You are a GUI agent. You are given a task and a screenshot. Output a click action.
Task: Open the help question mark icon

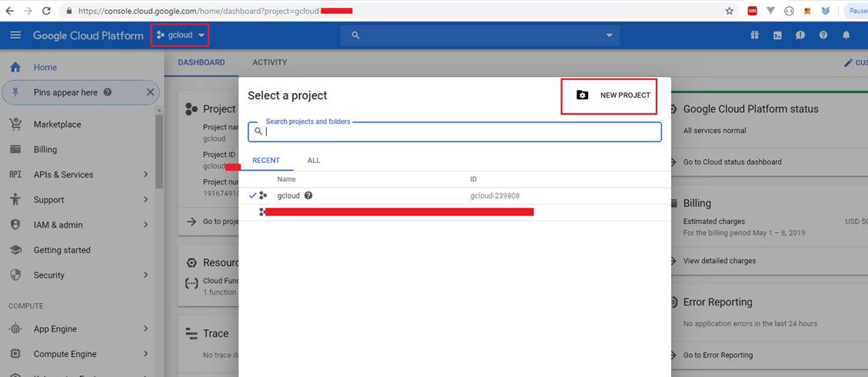click(x=823, y=35)
